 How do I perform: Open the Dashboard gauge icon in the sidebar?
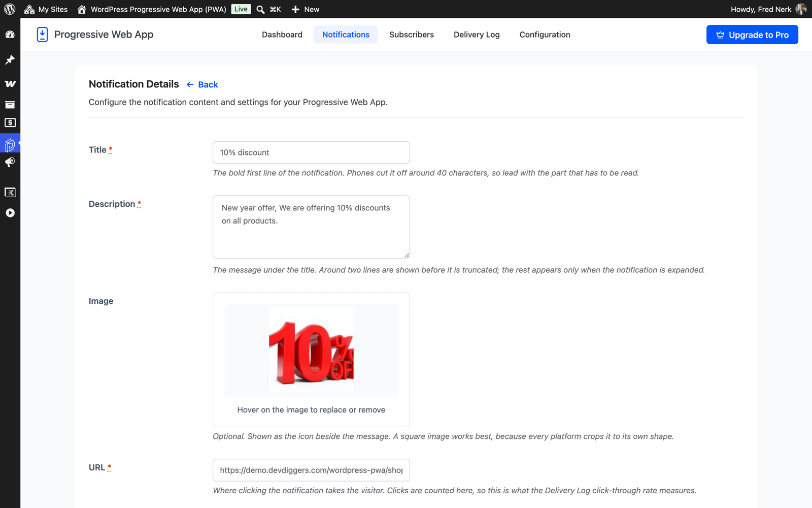10,35
